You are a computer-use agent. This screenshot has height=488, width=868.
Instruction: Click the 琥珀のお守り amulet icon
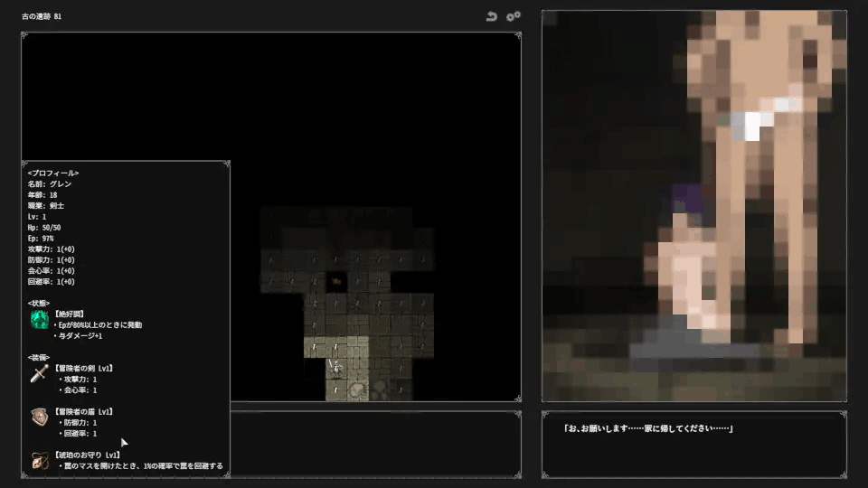(39, 460)
